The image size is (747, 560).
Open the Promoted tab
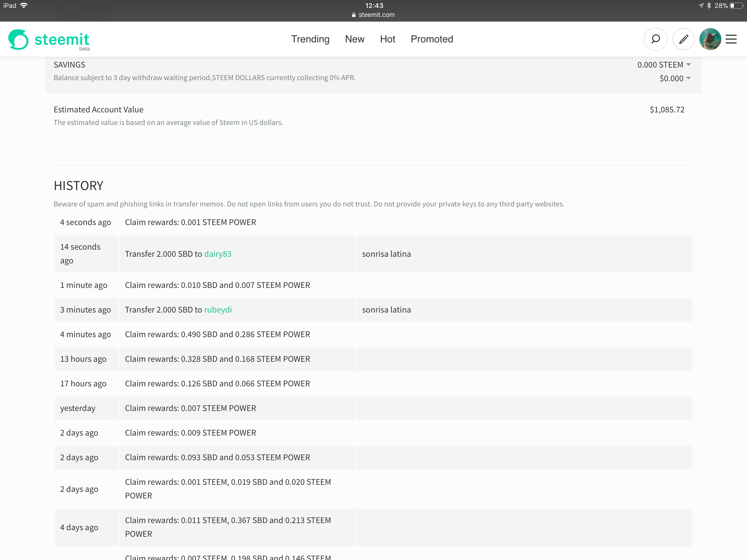[431, 39]
